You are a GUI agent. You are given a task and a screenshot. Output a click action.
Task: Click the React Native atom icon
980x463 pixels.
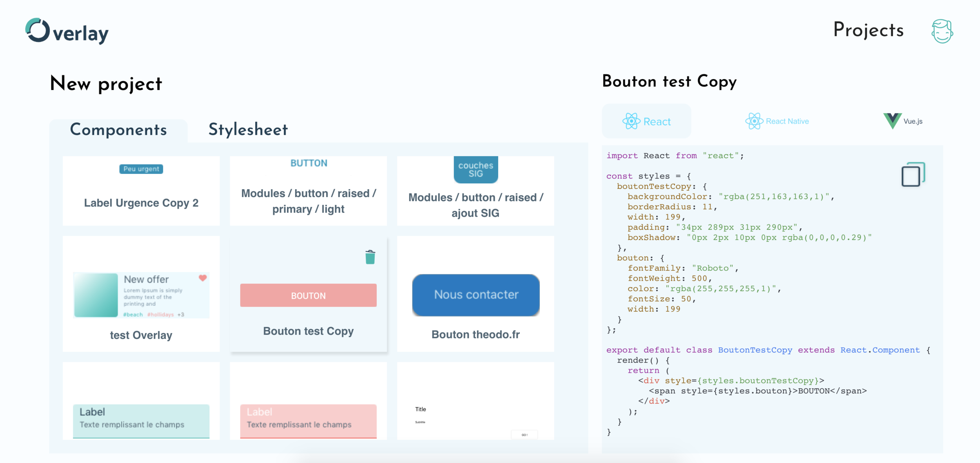pyautogui.click(x=754, y=121)
